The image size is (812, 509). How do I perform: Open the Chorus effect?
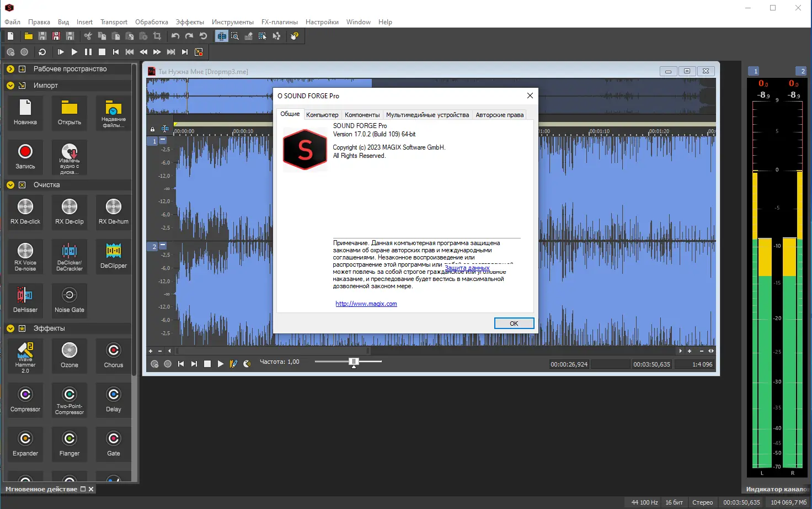(x=113, y=356)
